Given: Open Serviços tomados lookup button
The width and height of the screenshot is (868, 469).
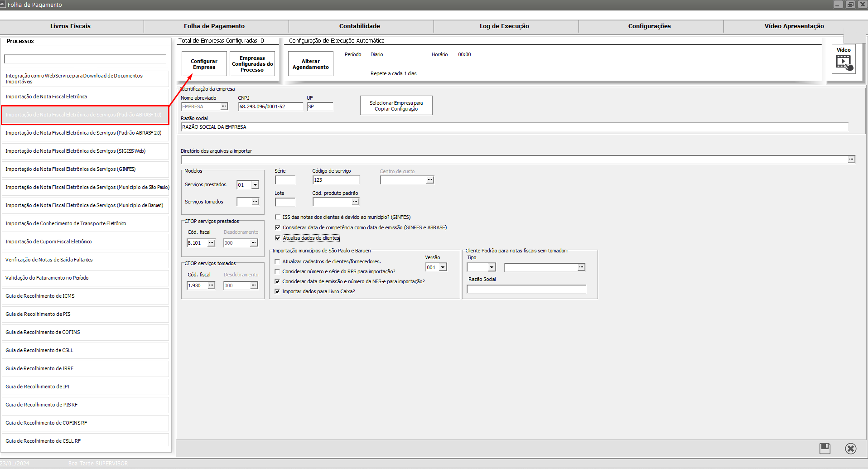Looking at the screenshot, I should point(256,202).
